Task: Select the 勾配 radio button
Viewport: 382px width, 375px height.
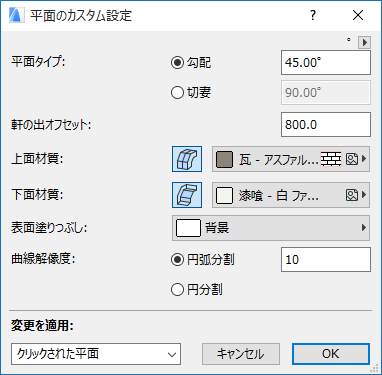Action: tap(177, 62)
